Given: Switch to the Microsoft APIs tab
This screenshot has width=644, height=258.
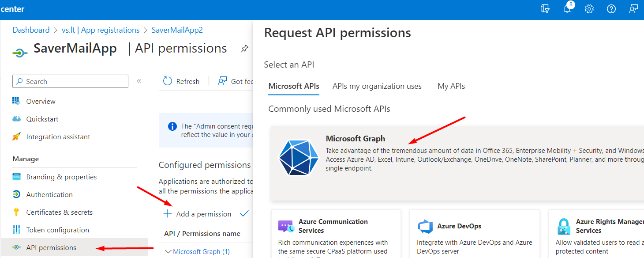Looking at the screenshot, I should coord(294,86).
